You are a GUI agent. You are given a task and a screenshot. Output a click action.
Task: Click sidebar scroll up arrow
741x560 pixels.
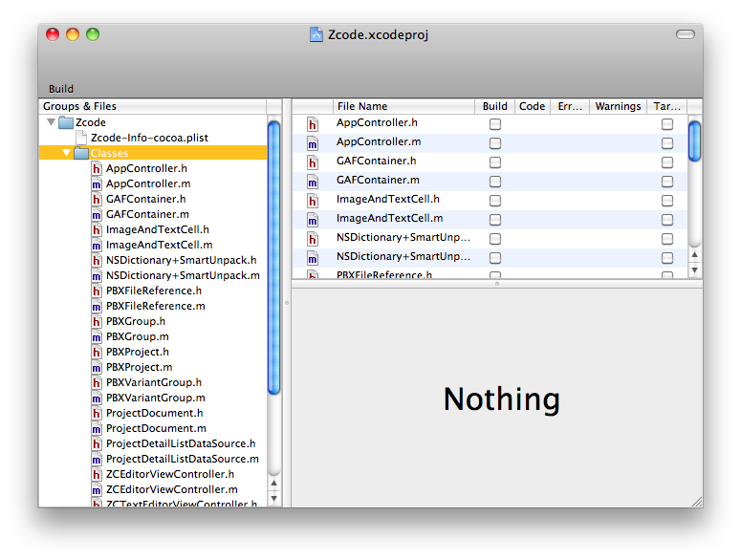[274, 483]
